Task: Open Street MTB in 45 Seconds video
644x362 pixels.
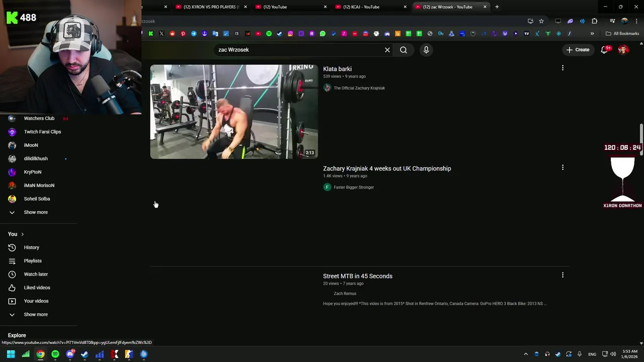Action: click(x=358, y=276)
